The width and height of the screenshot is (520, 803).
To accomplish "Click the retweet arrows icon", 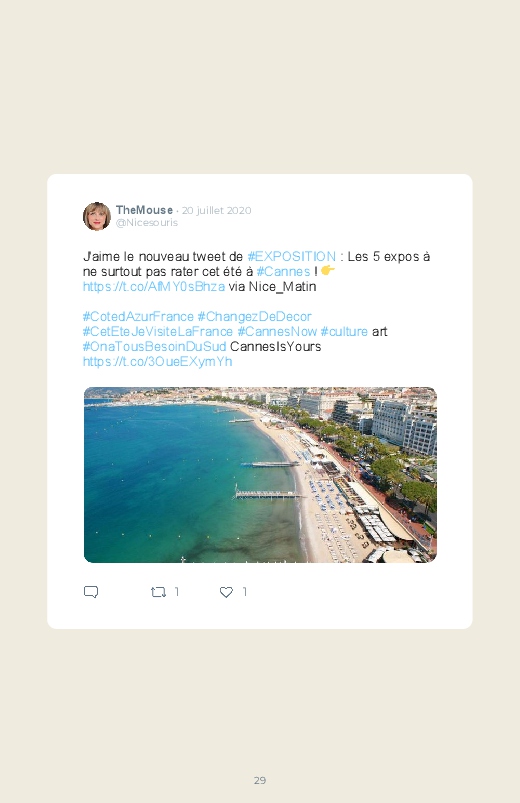I will [158, 592].
